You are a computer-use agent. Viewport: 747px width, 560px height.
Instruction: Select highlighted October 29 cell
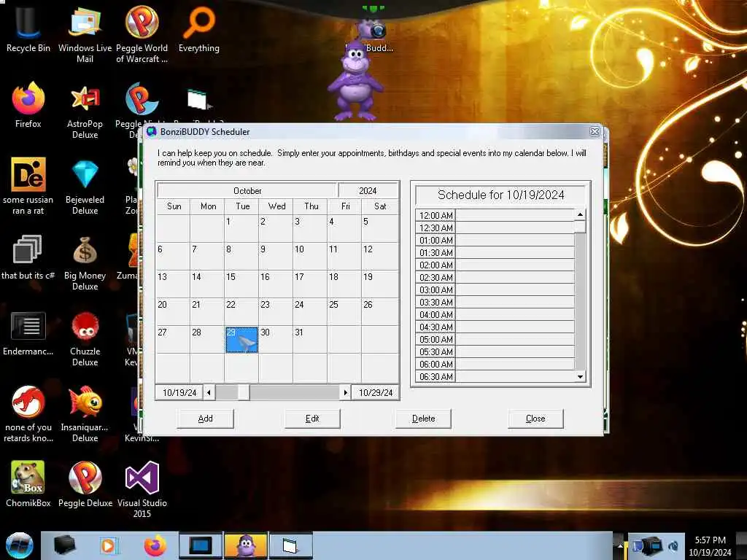pos(241,340)
